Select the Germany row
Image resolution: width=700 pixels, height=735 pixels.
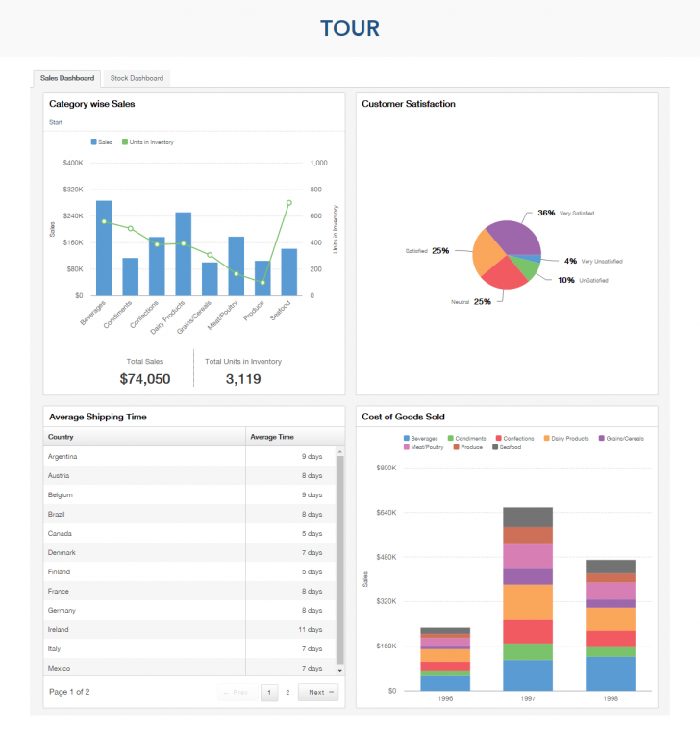coord(189,610)
